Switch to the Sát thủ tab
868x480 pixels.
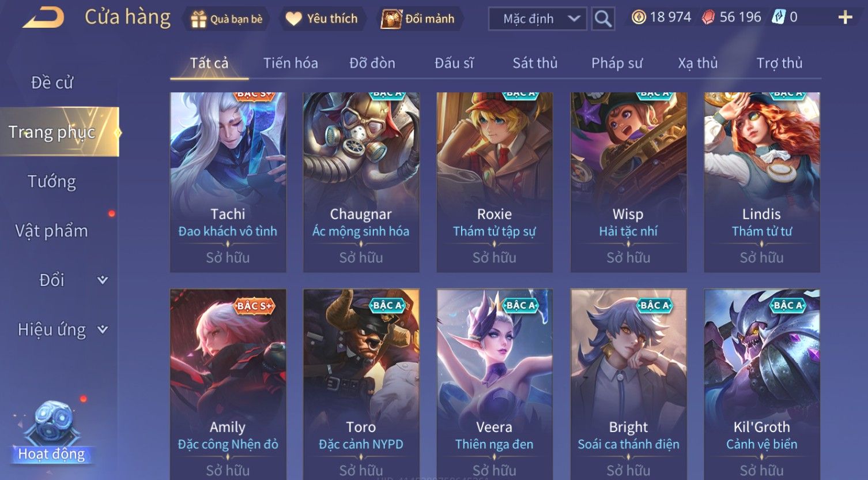[535, 63]
